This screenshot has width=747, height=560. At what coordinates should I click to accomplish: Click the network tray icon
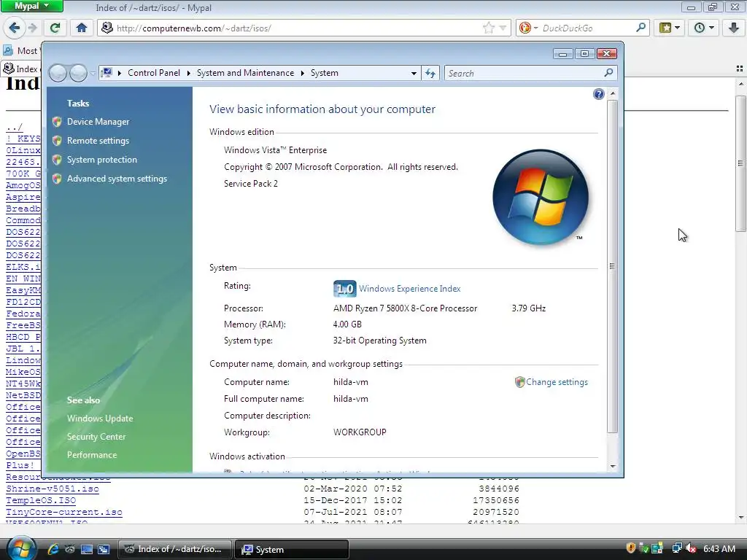(676, 548)
